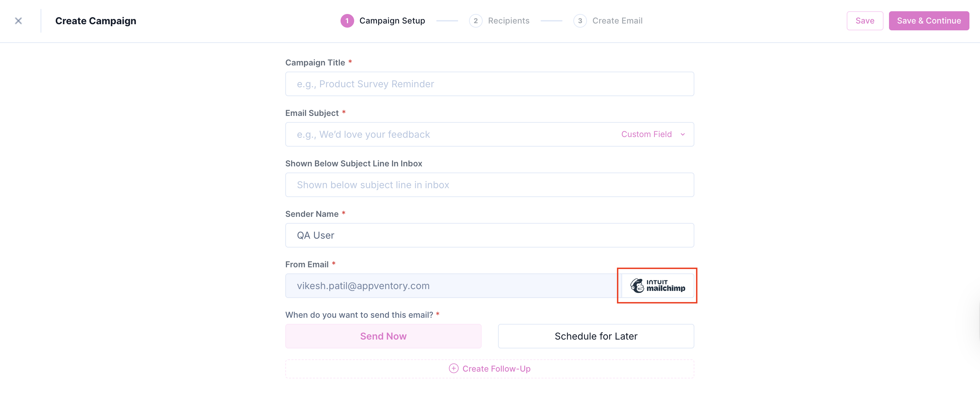Click into the Email Subject field

[x=449, y=134]
